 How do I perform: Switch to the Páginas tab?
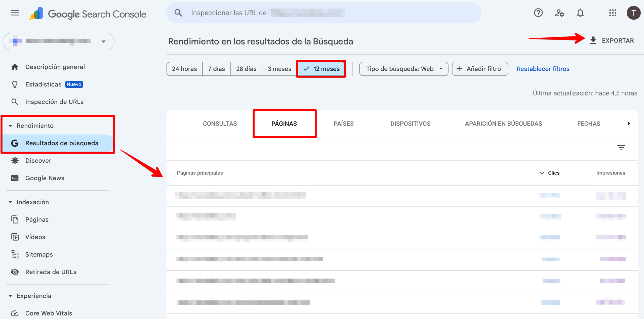(284, 124)
